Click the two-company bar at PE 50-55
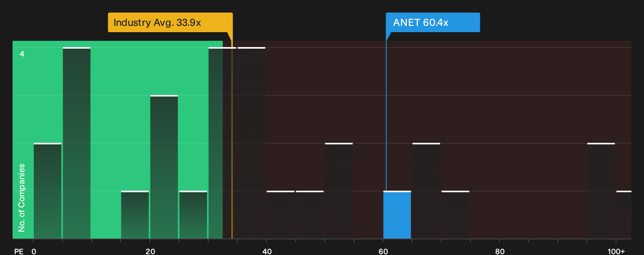This screenshot has height=255, width=644. [x=339, y=191]
